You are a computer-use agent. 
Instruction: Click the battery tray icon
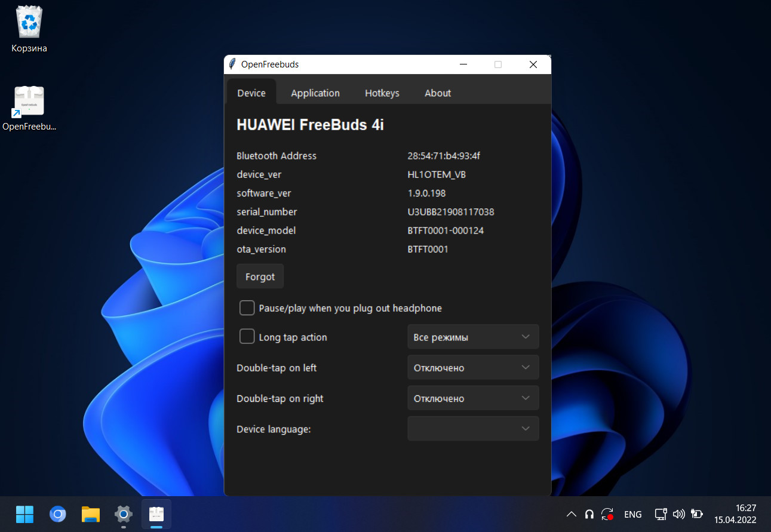697,514
